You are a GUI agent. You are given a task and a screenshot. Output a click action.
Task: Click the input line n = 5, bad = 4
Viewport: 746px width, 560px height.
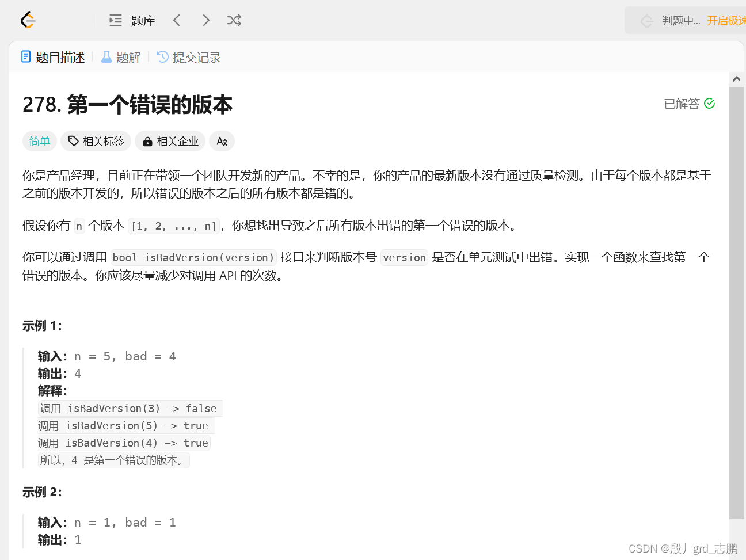pyautogui.click(x=107, y=356)
